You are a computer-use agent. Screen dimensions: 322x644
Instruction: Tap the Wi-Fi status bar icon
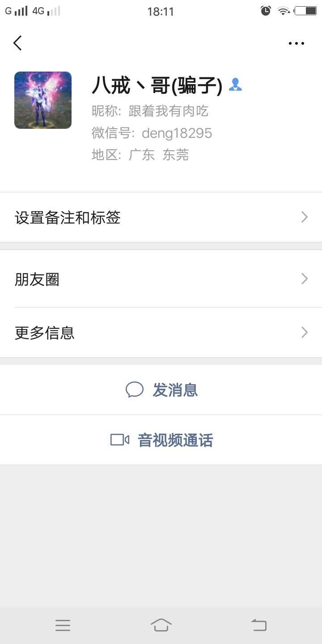284,11
